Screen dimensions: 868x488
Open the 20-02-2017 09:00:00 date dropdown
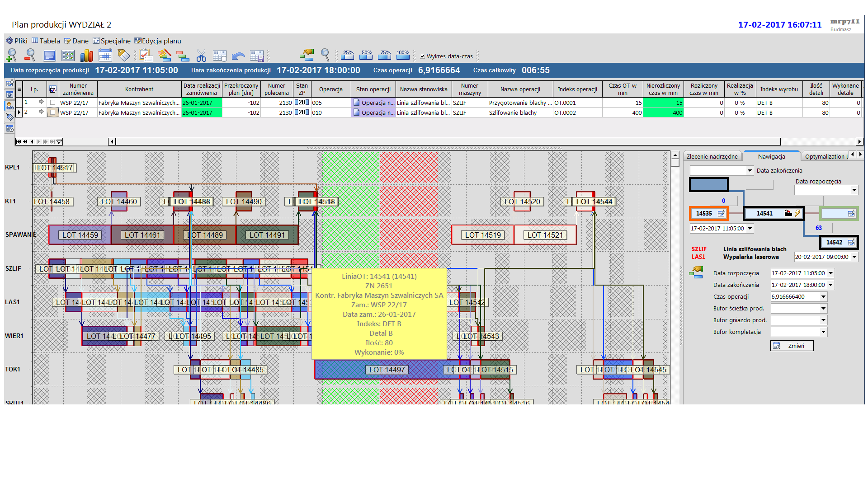(x=854, y=257)
